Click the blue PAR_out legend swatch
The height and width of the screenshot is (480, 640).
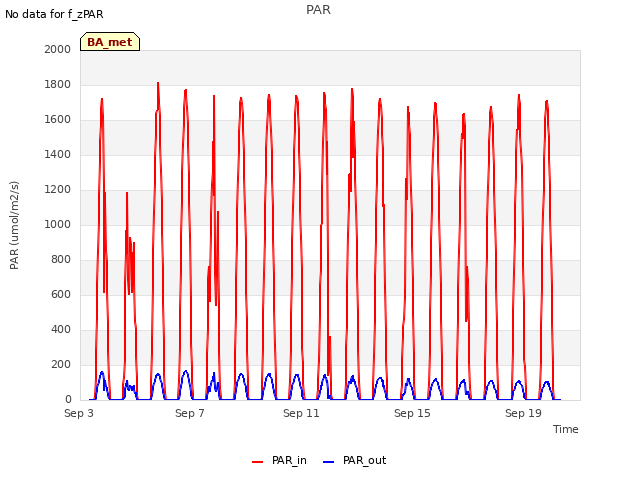click(329, 462)
